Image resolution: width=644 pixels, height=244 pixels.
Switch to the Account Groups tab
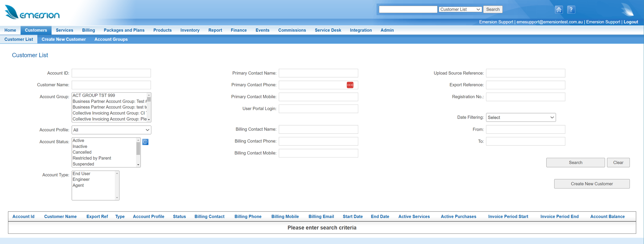click(x=111, y=39)
